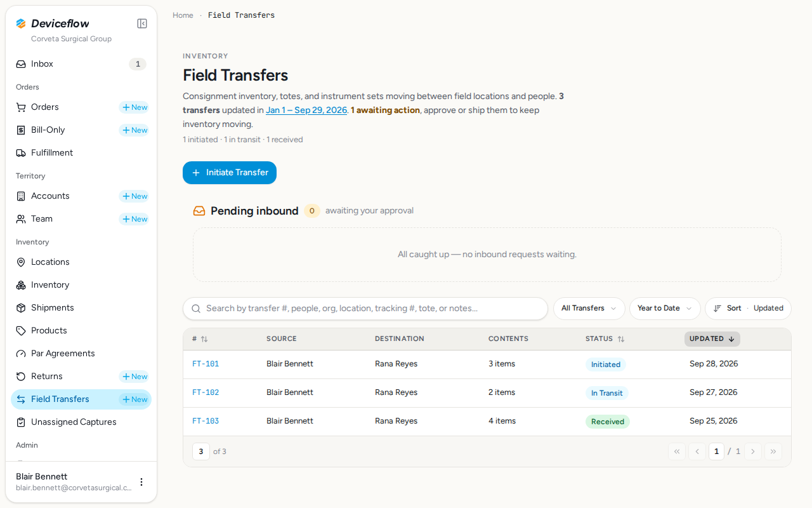Open the Year to Date dropdown
This screenshot has height=508, width=812.
click(x=665, y=309)
